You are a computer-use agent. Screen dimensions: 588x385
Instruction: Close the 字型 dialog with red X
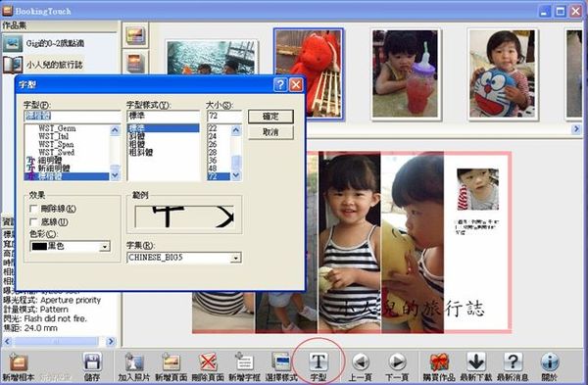point(296,84)
